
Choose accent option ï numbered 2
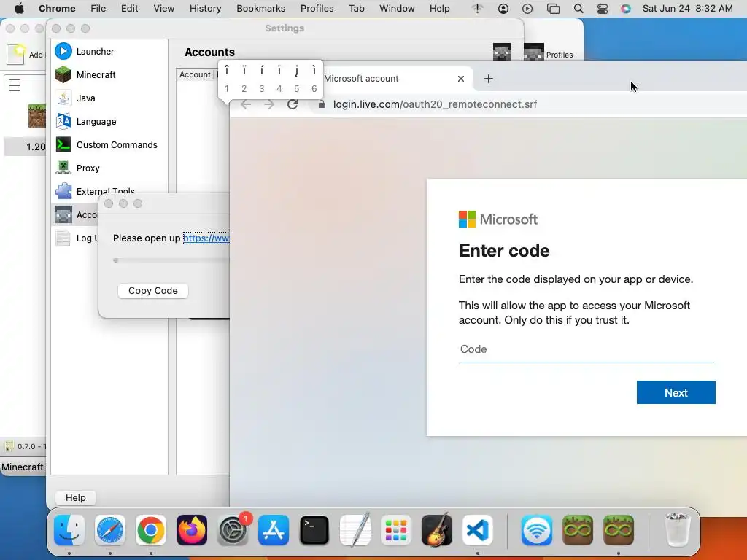coord(244,79)
